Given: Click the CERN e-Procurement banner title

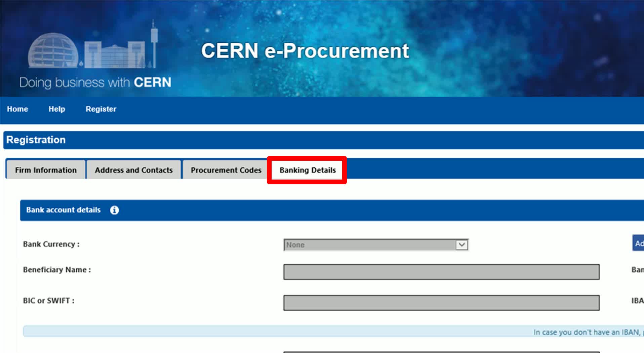Looking at the screenshot, I should pyautogui.click(x=305, y=51).
